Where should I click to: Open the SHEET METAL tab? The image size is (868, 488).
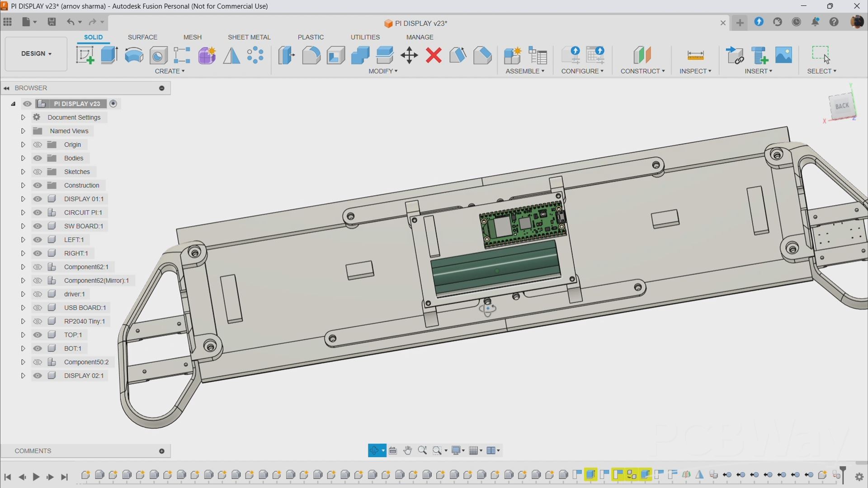(249, 37)
